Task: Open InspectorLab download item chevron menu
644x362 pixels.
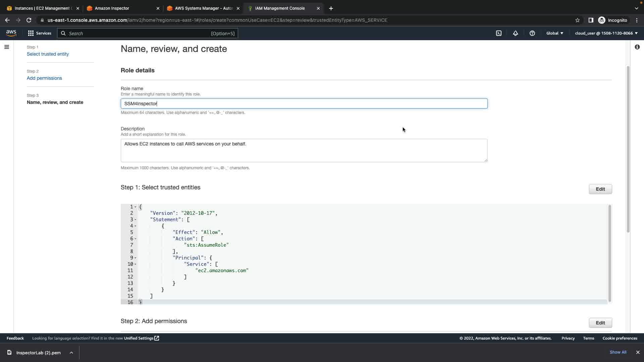Action: coord(71,353)
